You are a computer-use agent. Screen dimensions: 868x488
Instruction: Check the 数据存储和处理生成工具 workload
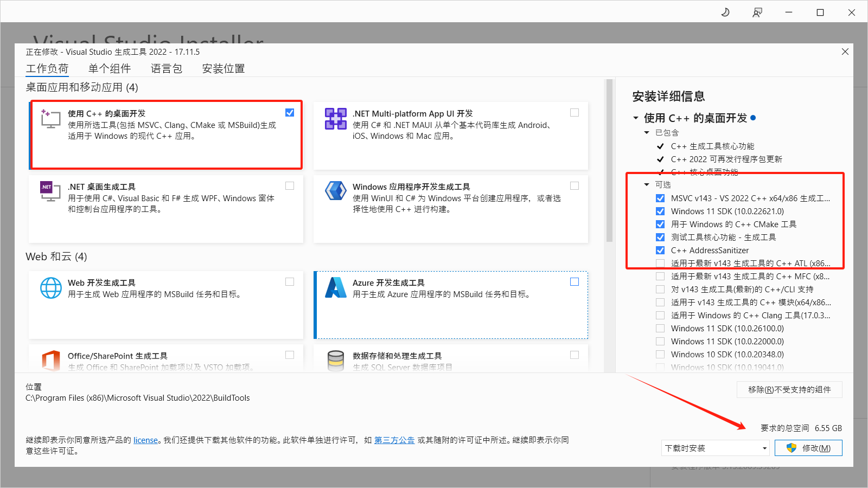575,355
